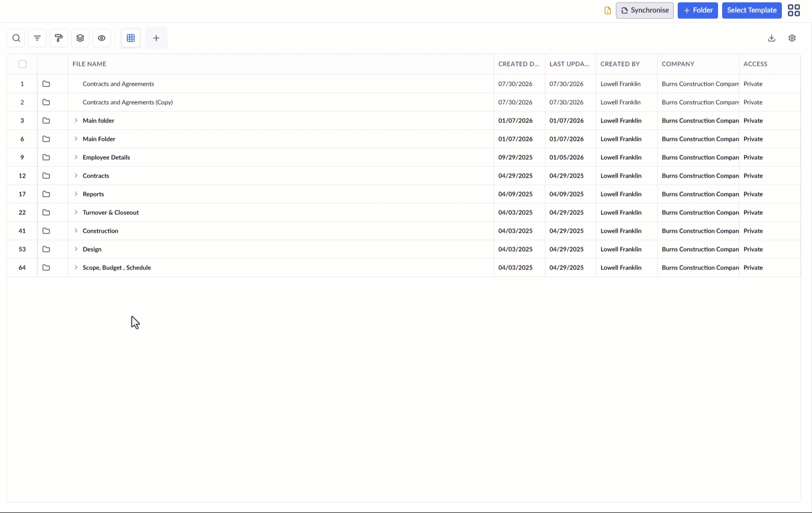Click folder icon of Employee Details row
Image resolution: width=812 pixels, height=513 pixels.
point(46,157)
